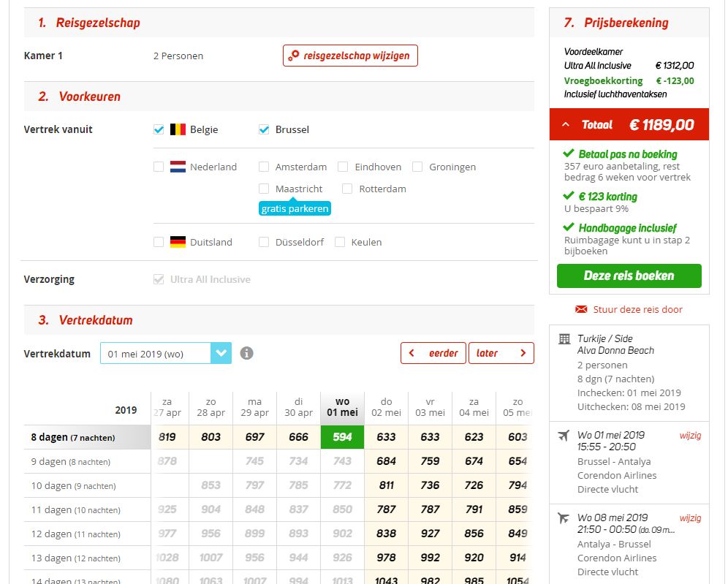The width and height of the screenshot is (728, 584).
Task: Collapse the Totaal price breakdown
Action: pos(566,124)
